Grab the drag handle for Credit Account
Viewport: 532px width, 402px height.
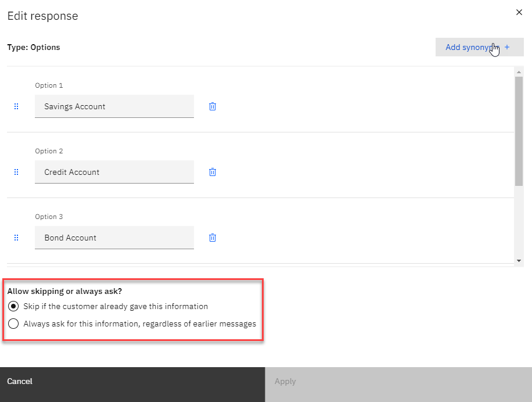pyautogui.click(x=16, y=172)
